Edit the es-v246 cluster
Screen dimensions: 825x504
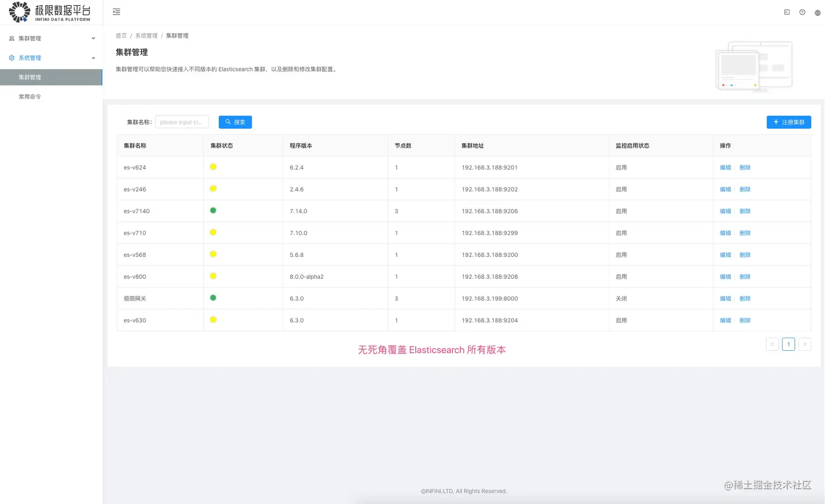point(725,189)
